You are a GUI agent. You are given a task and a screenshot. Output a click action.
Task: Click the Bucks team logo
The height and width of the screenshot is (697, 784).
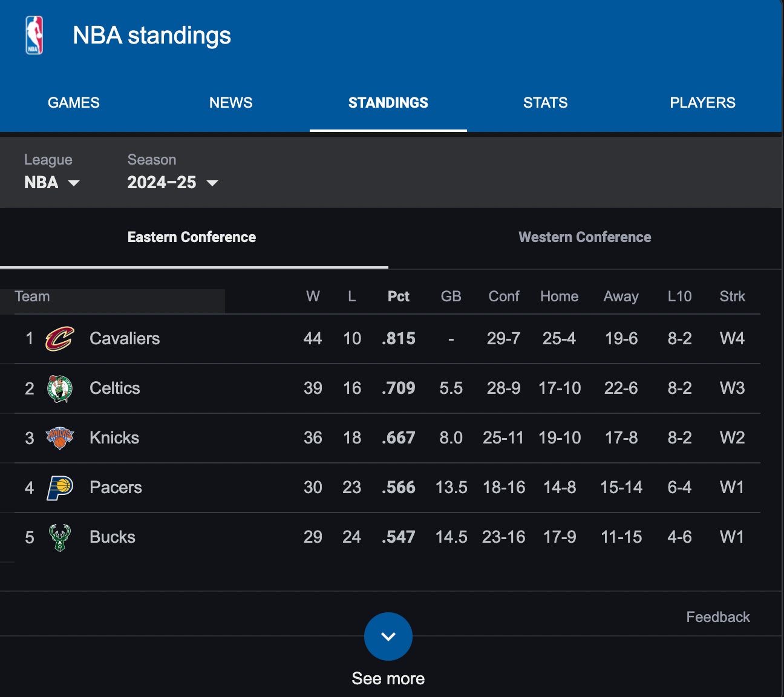click(x=60, y=537)
